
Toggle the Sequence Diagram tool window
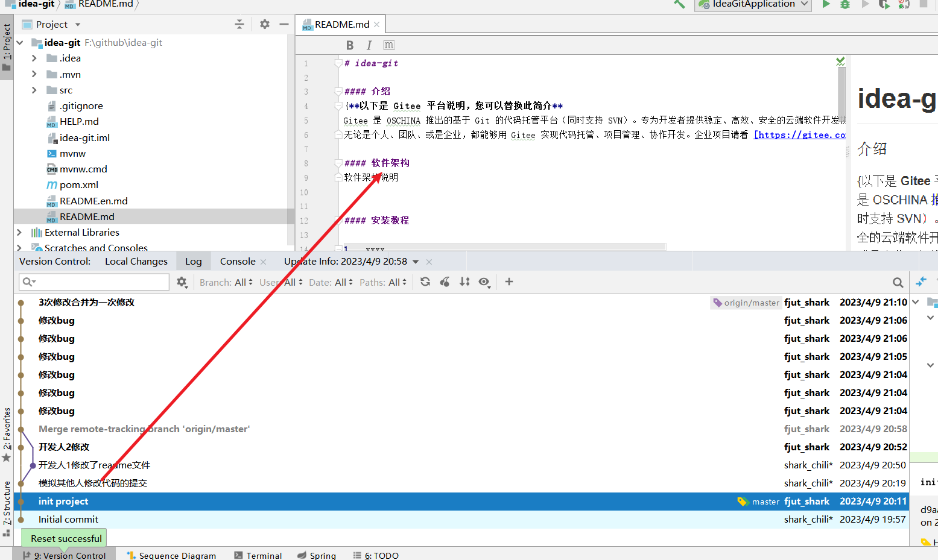[x=171, y=555]
